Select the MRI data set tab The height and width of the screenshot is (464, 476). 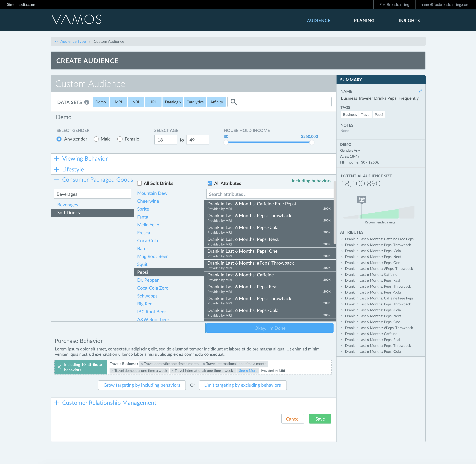118,102
